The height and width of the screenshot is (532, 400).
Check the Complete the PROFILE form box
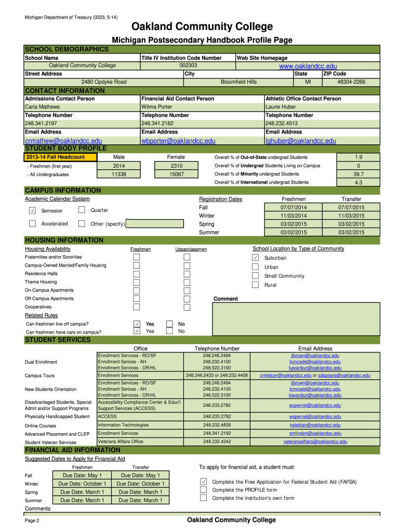pos(204,489)
